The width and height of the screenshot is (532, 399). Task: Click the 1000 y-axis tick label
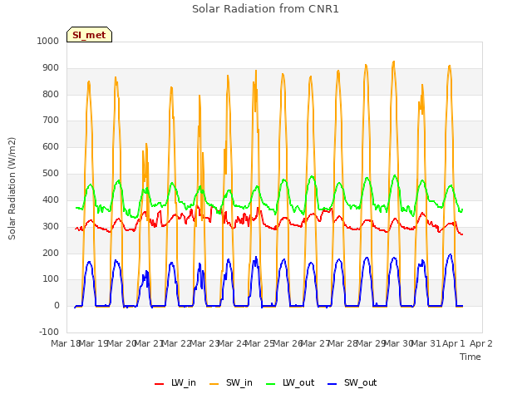pyautogui.click(x=48, y=41)
